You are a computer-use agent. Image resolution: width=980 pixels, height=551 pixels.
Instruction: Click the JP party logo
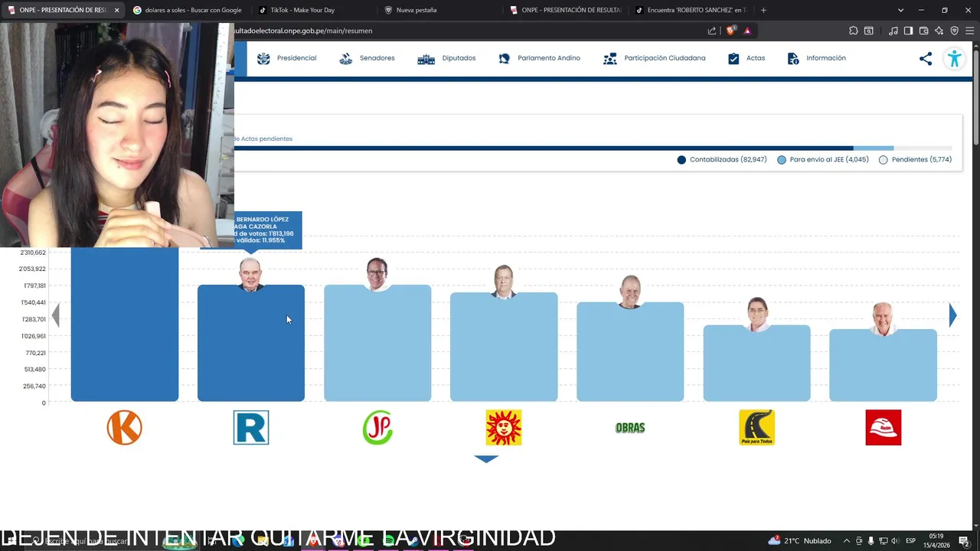tap(377, 427)
